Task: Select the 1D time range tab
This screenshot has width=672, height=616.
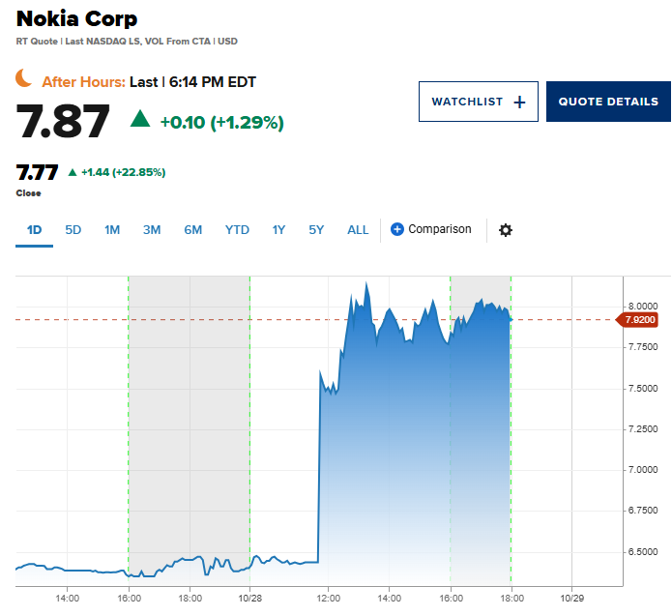Action: tap(34, 230)
